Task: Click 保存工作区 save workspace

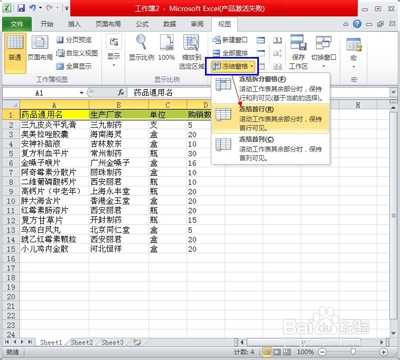Action: [298, 52]
